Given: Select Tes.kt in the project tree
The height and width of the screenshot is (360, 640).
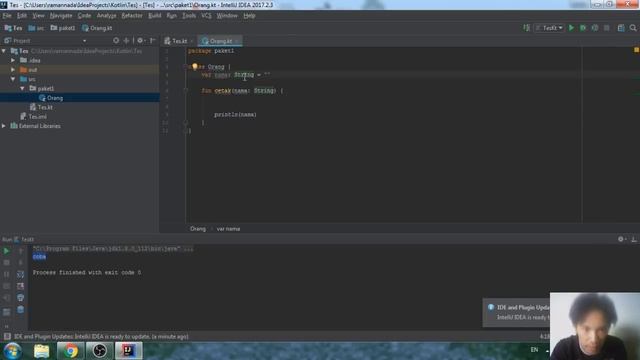Looking at the screenshot, I should 41,107.
